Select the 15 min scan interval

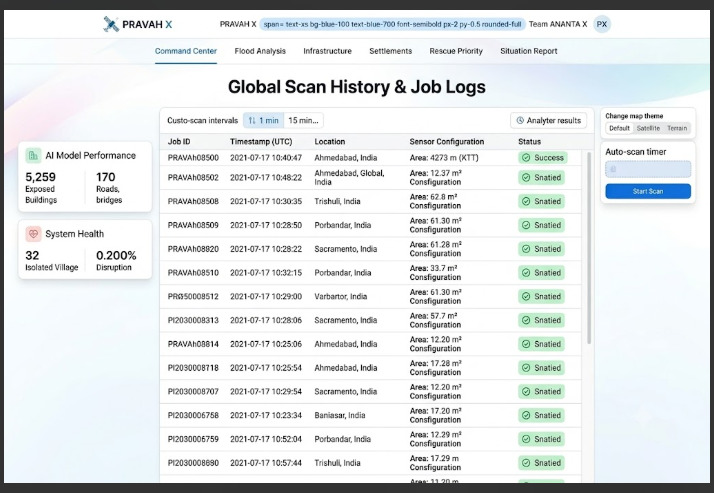coord(303,121)
